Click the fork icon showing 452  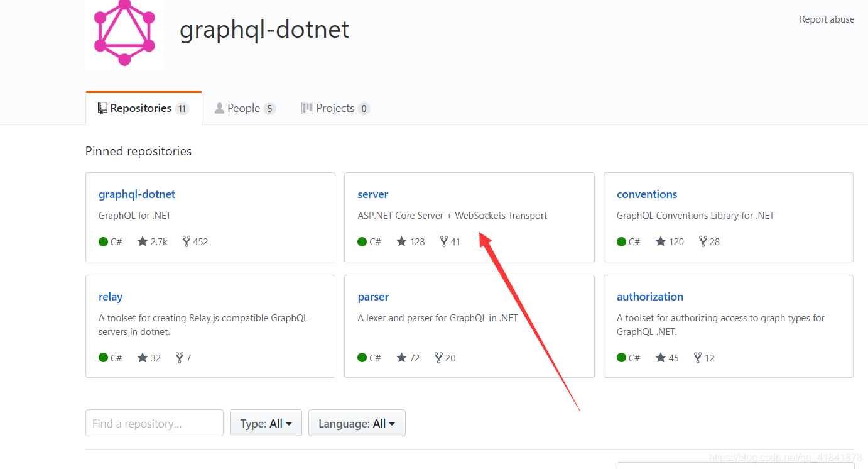[x=187, y=241]
